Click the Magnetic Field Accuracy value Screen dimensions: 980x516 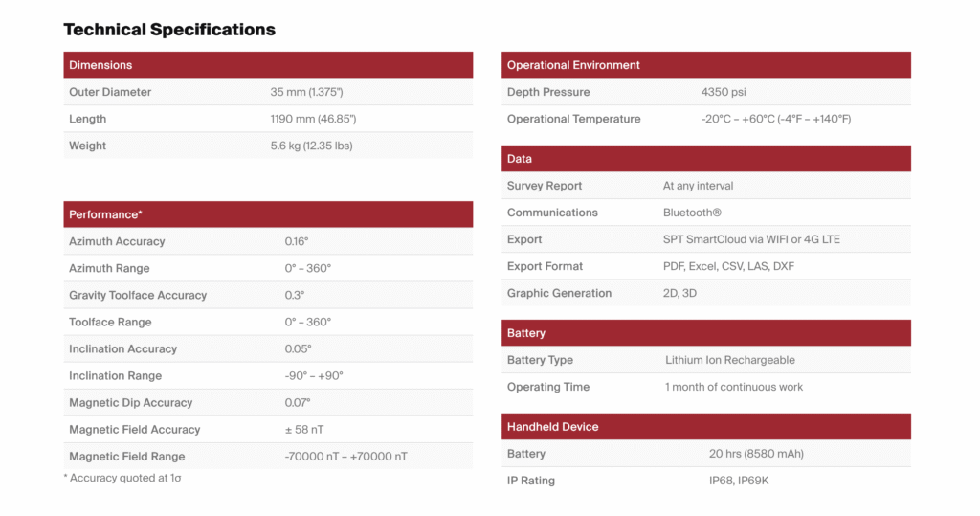coord(304,430)
